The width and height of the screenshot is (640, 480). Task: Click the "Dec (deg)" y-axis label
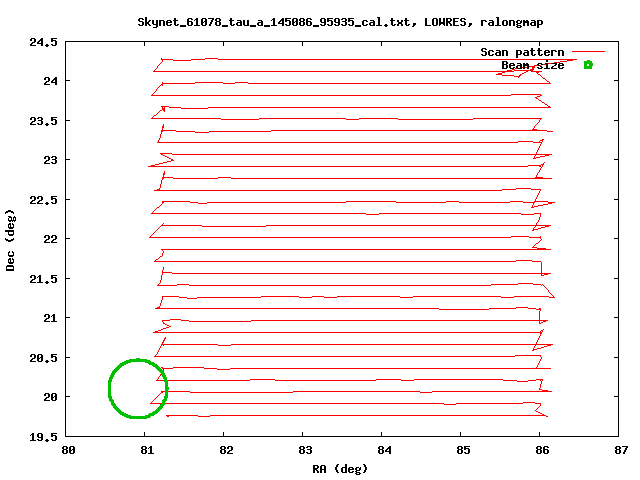[x=11, y=239]
